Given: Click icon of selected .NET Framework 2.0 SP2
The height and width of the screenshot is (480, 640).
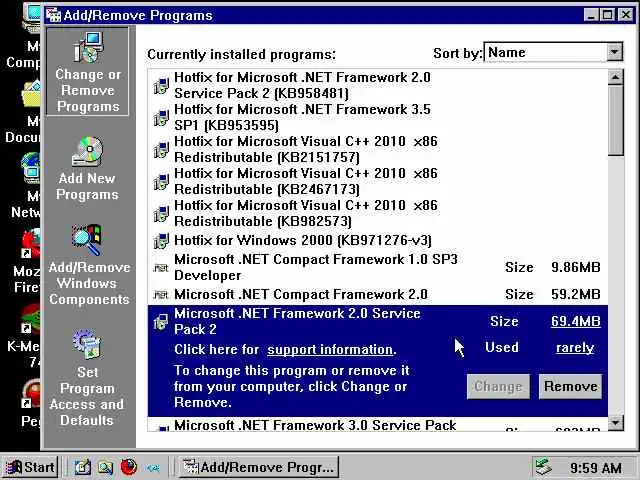Looking at the screenshot, I should pyautogui.click(x=161, y=322).
